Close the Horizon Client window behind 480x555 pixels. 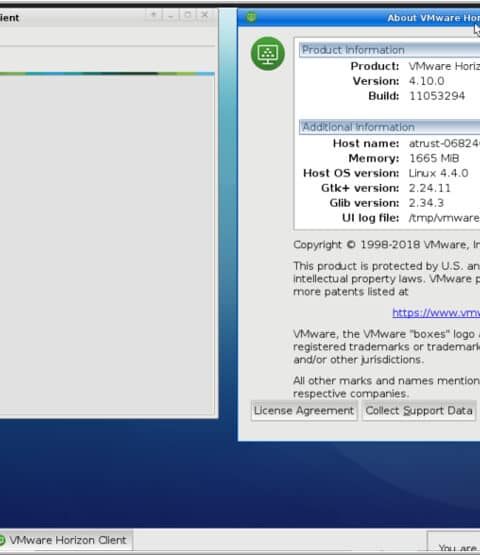coord(205,15)
